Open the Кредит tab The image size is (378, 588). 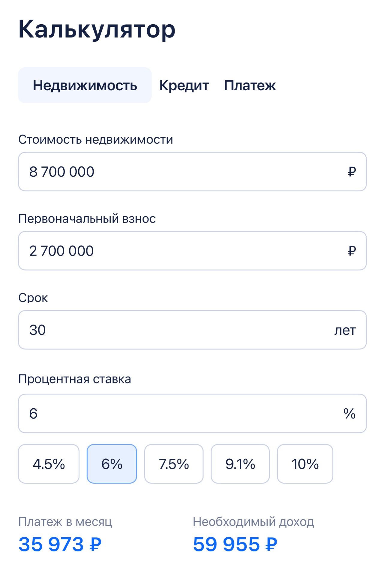(x=184, y=85)
